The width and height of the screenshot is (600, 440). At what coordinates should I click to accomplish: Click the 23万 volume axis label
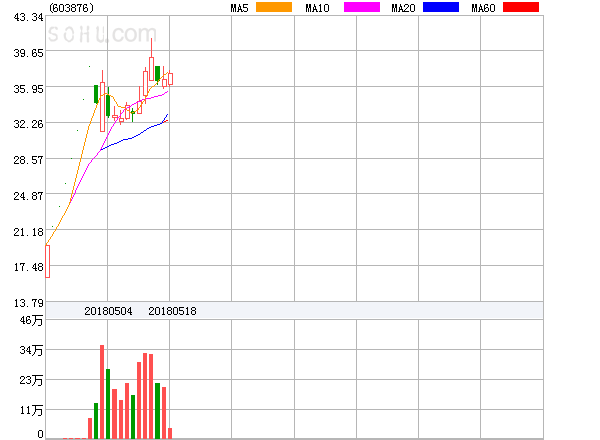click(x=31, y=380)
